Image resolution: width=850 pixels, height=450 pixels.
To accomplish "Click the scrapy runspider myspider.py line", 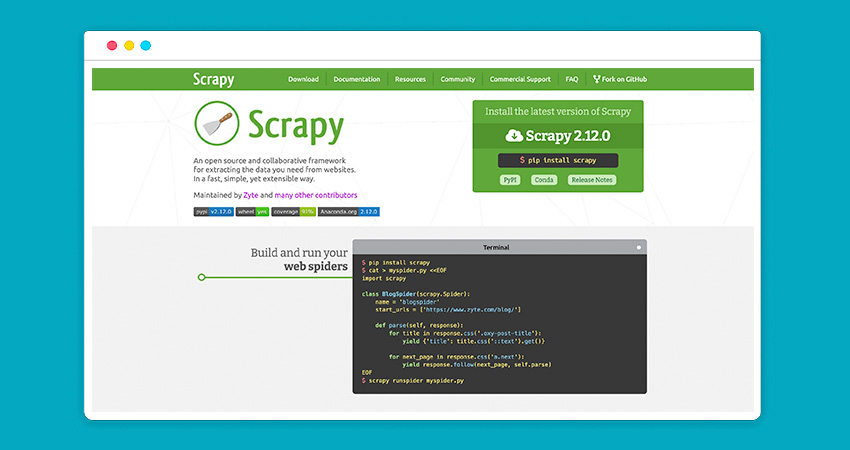I will point(413,381).
